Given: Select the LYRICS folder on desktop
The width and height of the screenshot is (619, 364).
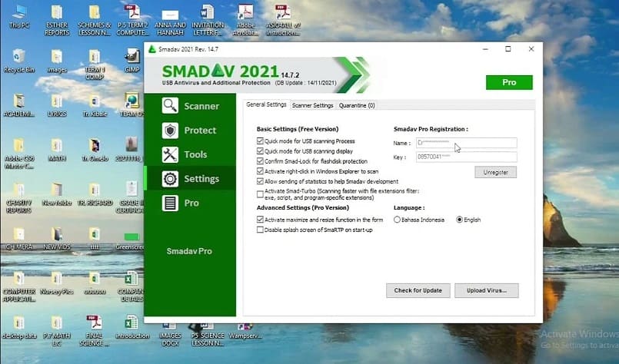Looking at the screenshot, I should (57, 106).
